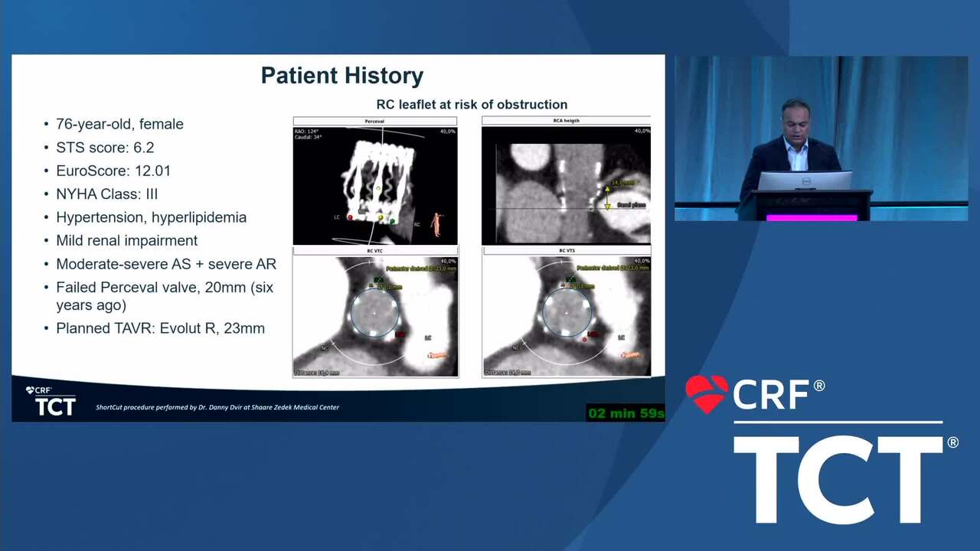980x551 pixels.
Task: Open the RC VTS CT cross-section
Action: pos(566,316)
